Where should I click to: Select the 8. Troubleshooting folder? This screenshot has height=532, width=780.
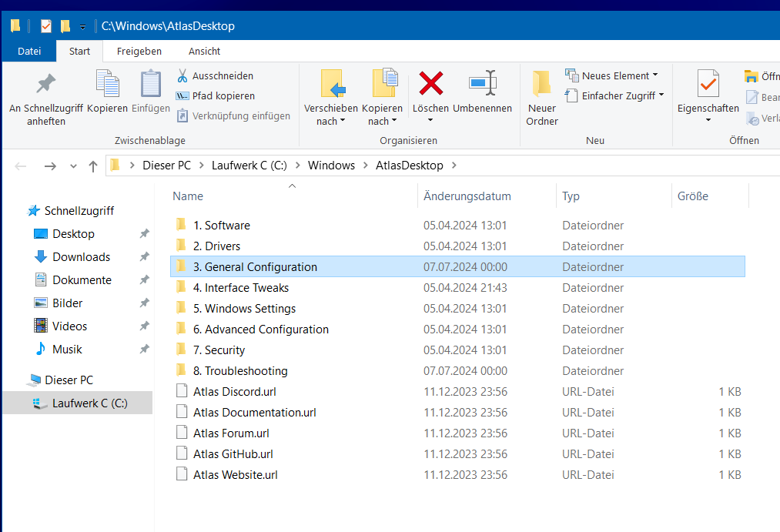point(240,371)
